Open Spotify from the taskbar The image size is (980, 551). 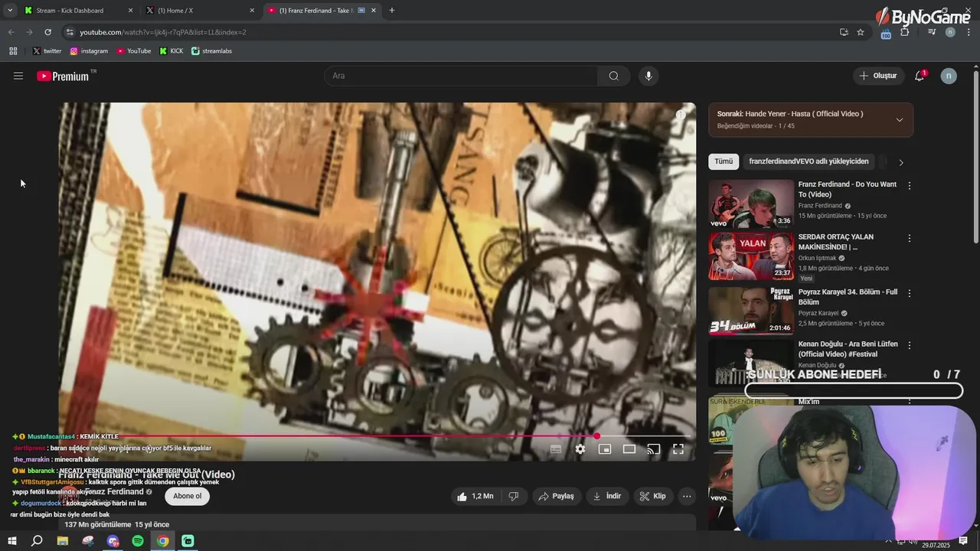point(138,541)
